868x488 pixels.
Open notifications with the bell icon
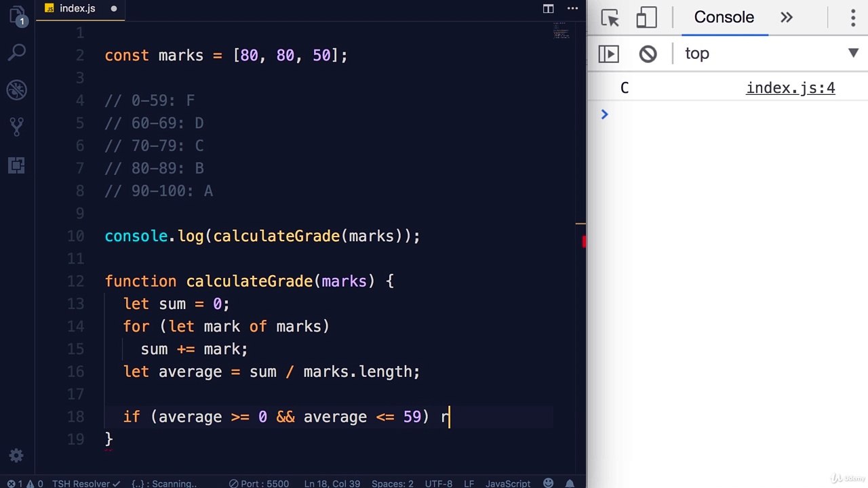pos(571,483)
